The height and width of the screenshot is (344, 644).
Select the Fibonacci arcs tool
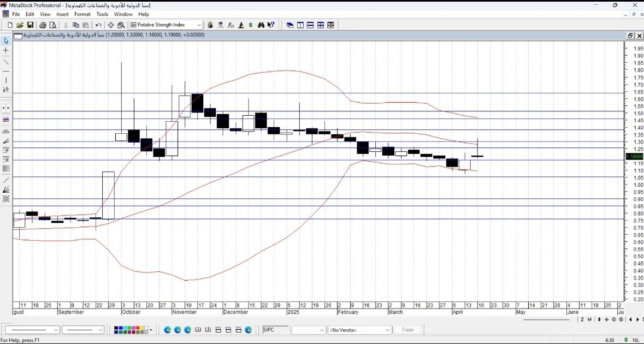pos(6,132)
